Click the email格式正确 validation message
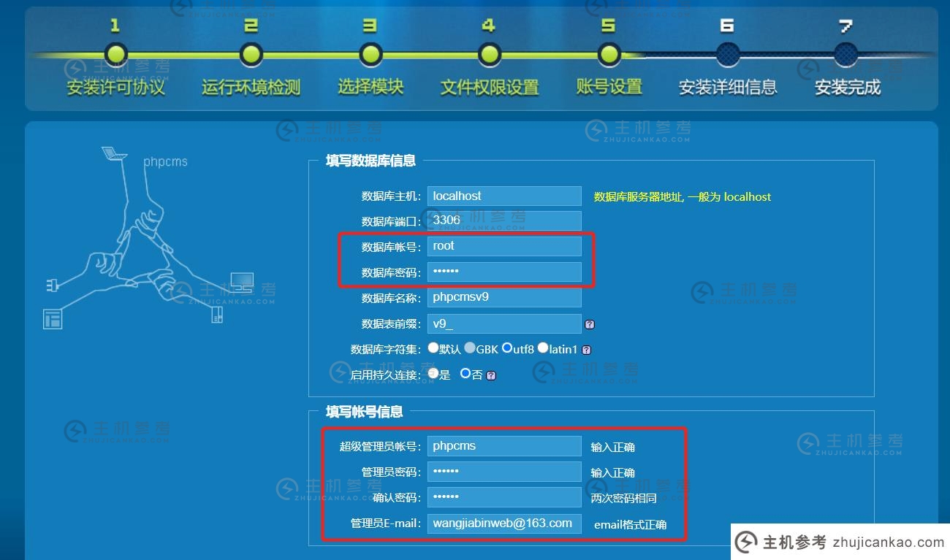This screenshot has height=560, width=950. pyautogui.click(x=630, y=524)
